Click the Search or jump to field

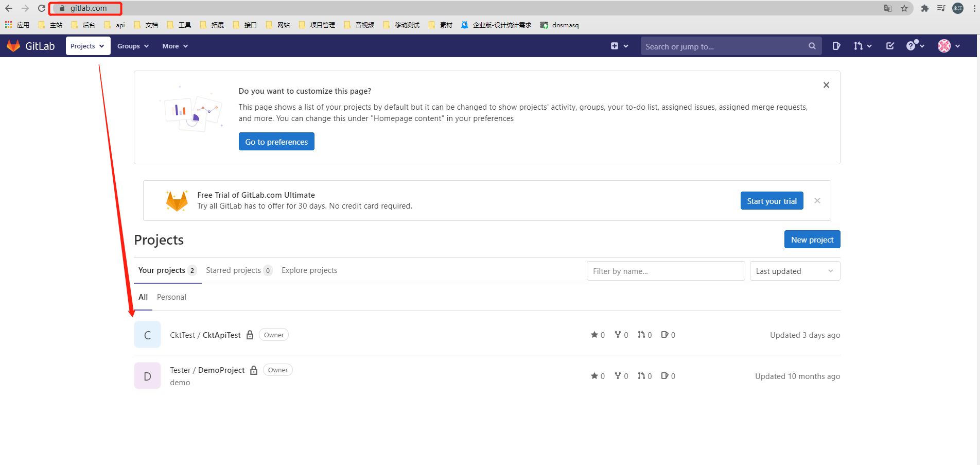(x=731, y=46)
